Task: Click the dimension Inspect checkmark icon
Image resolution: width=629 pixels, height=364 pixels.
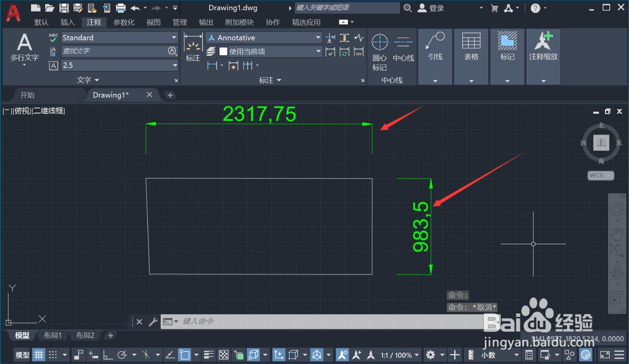Action: (331, 52)
